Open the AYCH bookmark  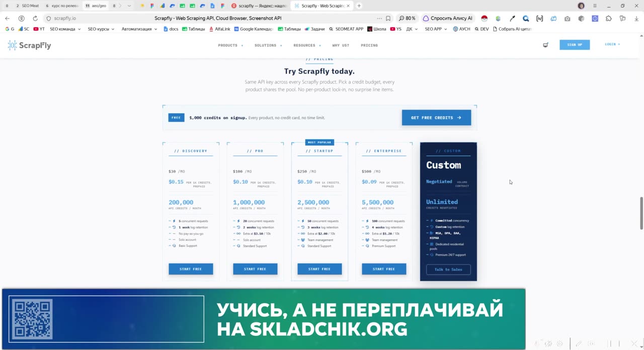461,29
